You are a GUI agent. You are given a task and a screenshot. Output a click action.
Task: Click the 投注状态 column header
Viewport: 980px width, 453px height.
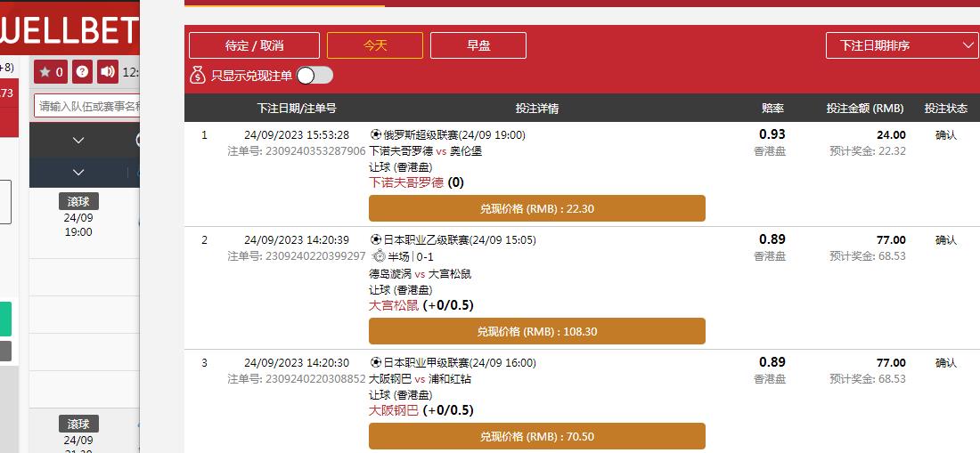tap(946, 108)
